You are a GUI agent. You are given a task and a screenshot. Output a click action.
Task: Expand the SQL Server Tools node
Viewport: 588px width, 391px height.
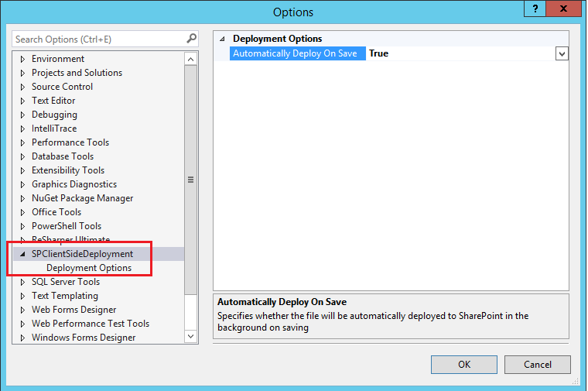coord(22,282)
